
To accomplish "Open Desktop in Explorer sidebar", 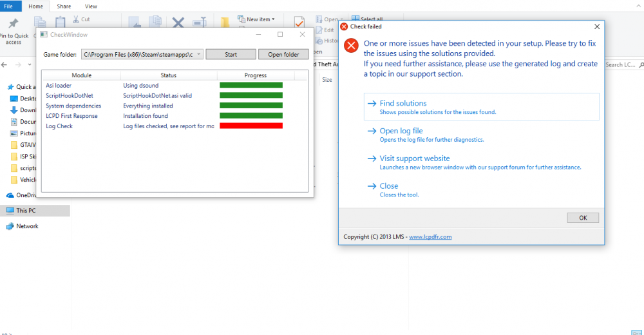I will (x=23, y=98).
